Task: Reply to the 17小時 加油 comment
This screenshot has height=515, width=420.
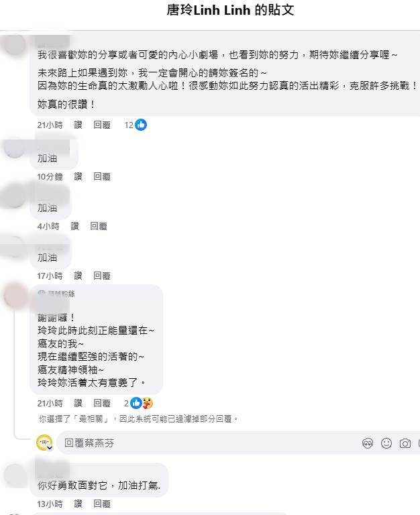Action: (x=101, y=276)
